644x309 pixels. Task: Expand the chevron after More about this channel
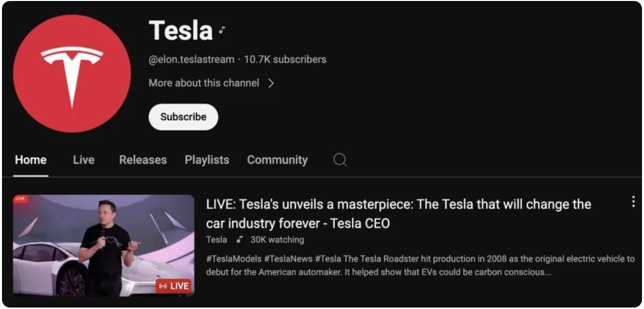tap(271, 83)
